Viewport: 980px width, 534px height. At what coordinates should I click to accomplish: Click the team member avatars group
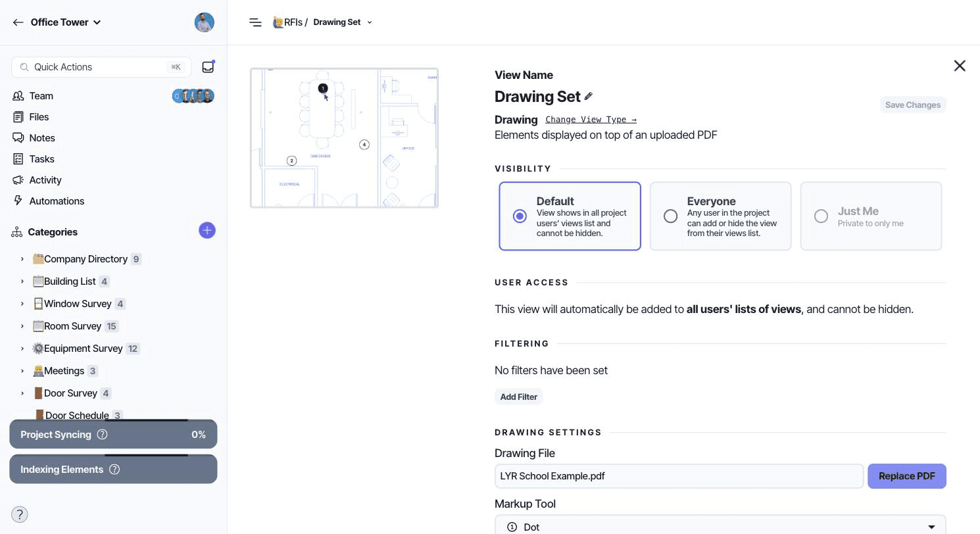(193, 96)
